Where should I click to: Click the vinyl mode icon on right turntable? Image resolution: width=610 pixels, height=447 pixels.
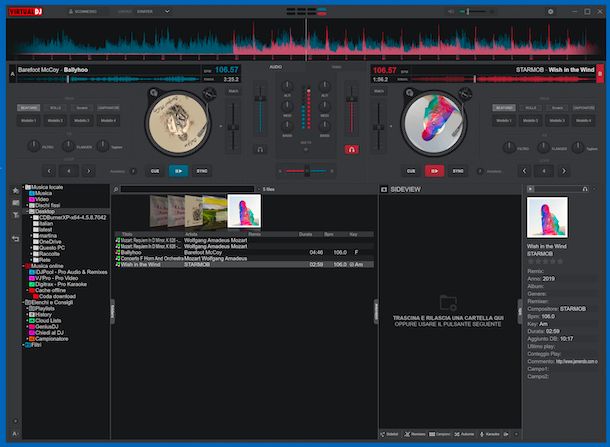409,93
